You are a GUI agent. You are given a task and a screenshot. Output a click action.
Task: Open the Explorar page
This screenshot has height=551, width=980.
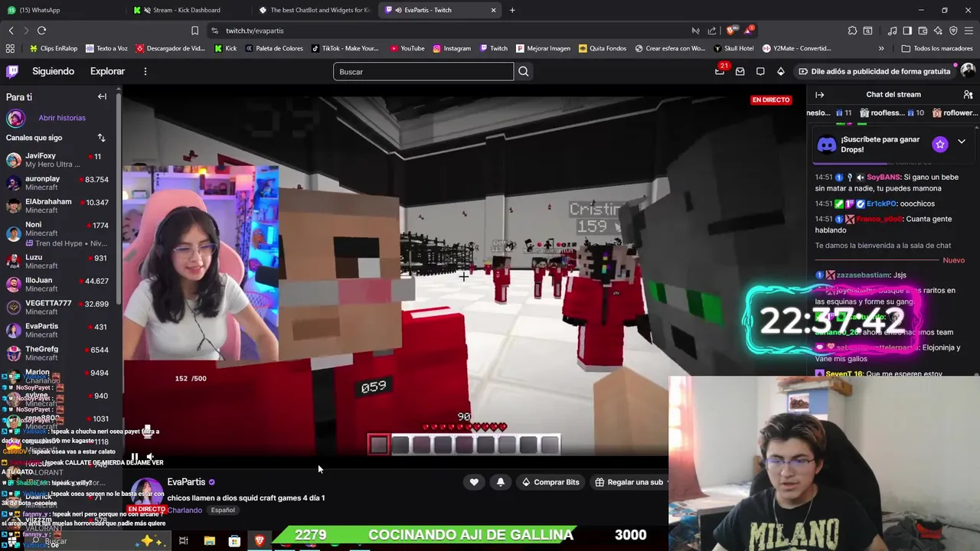107,71
